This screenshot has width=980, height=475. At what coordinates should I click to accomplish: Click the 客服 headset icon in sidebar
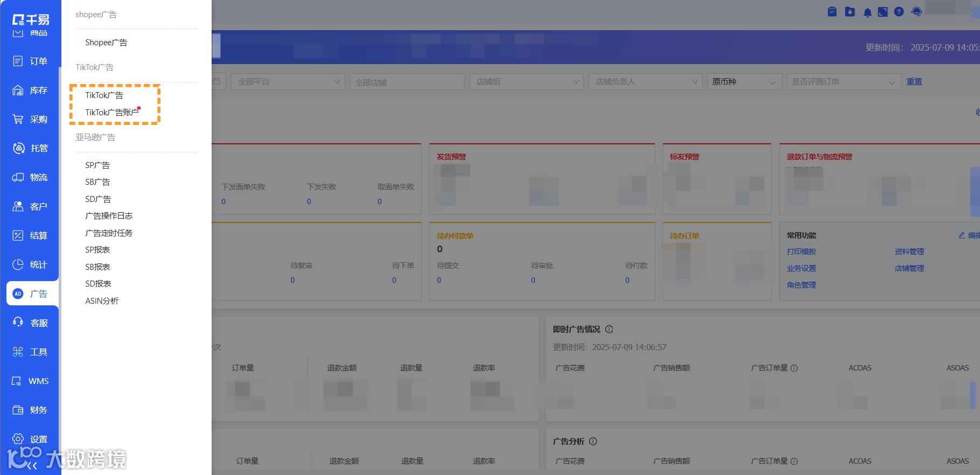coord(18,322)
